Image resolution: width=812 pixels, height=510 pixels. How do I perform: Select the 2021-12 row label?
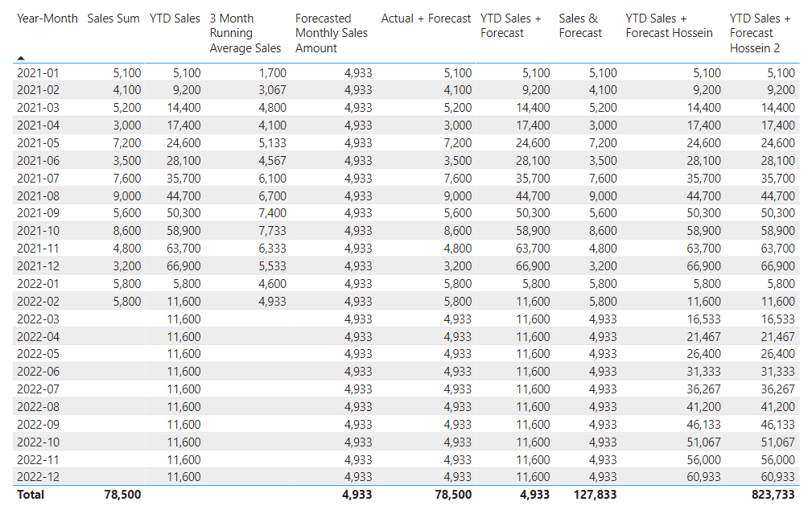tap(39, 265)
